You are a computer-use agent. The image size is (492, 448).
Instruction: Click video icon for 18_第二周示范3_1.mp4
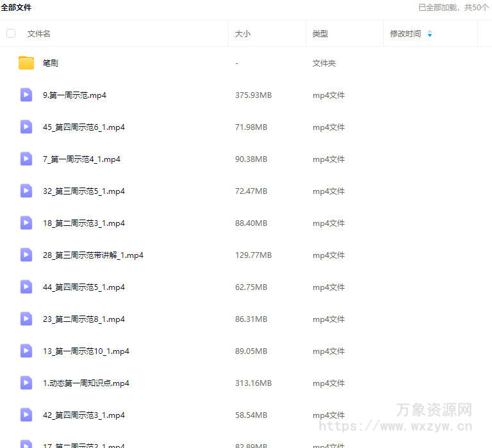pos(26,223)
